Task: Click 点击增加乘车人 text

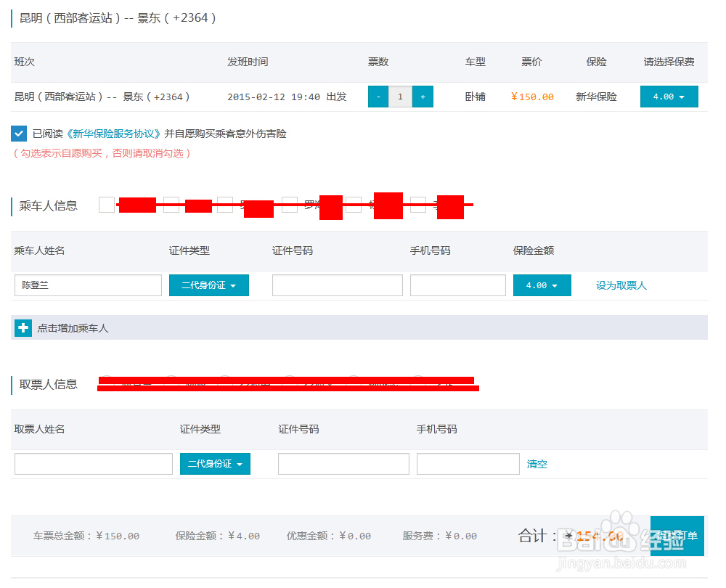Action: pos(73,328)
